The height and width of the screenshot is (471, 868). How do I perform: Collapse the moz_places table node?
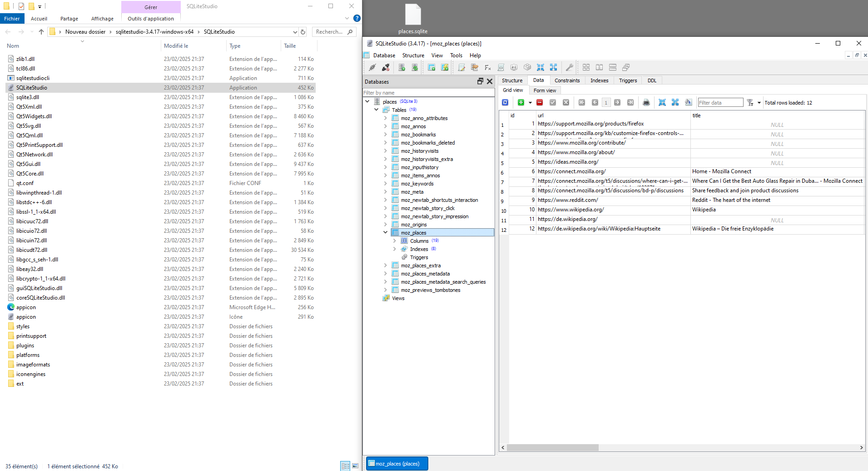click(x=386, y=233)
